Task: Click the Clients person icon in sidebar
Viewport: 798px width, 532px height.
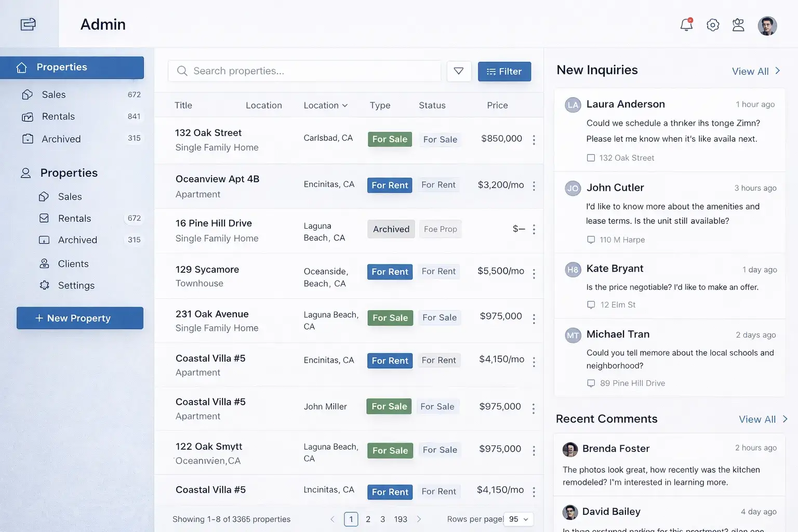Action: coord(45,263)
